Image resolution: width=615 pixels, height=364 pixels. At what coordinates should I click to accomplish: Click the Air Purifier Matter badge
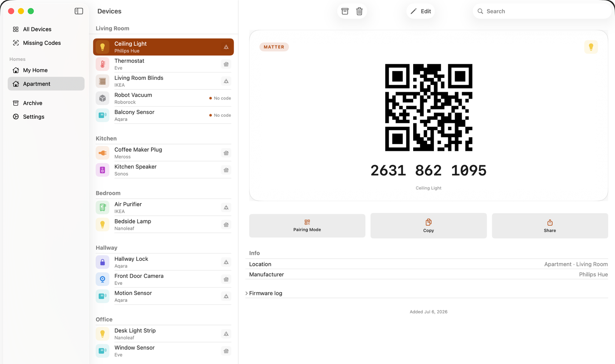pyautogui.click(x=226, y=208)
